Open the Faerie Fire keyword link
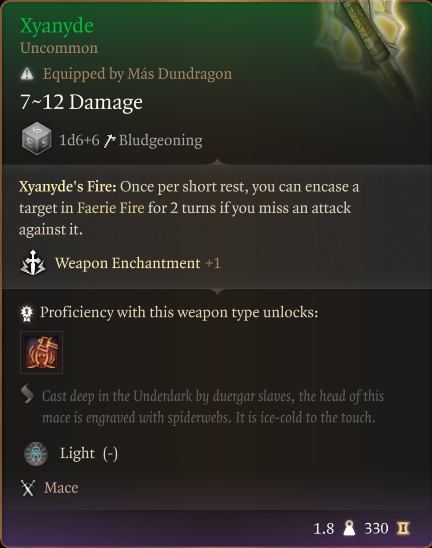 coord(110,208)
